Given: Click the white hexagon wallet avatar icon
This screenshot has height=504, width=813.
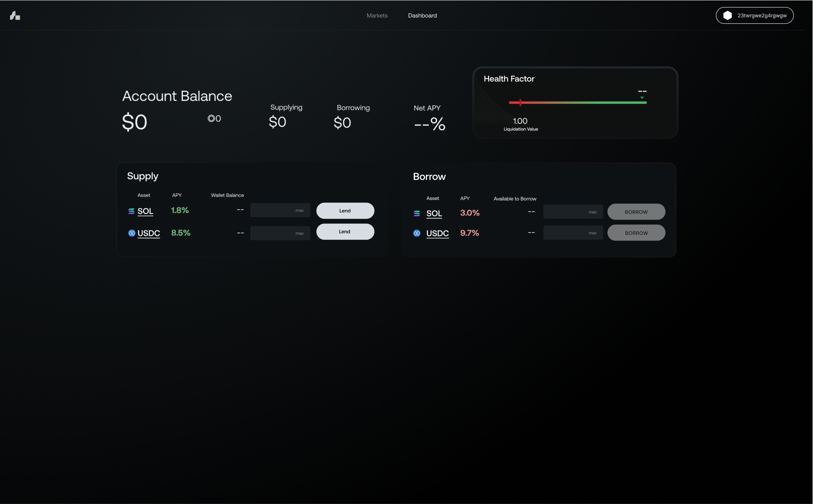Looking at the screenshot, I should click(728, 15).
